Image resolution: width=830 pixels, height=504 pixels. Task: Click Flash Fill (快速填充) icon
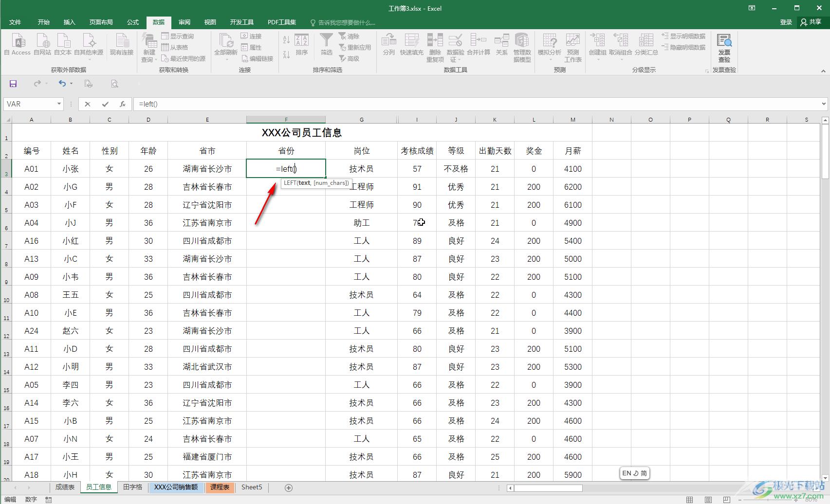pyautogui.click(x=411, y=45)
